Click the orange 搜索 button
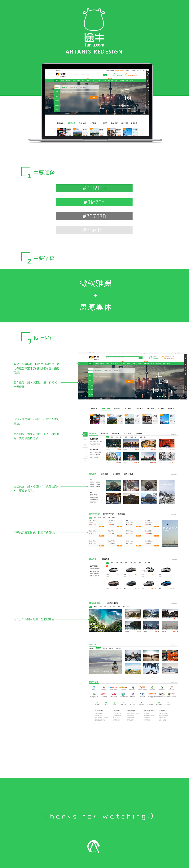Screen dimensions: 189x868 point(129,381)
